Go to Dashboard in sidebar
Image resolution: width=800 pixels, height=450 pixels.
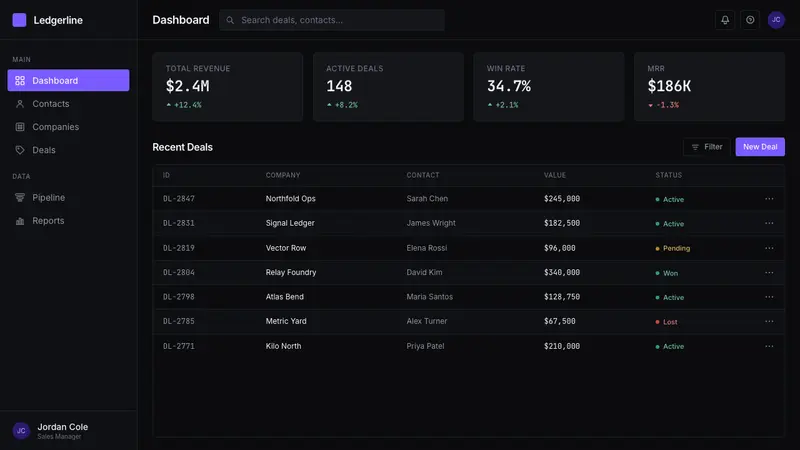[x=68, y=81]
